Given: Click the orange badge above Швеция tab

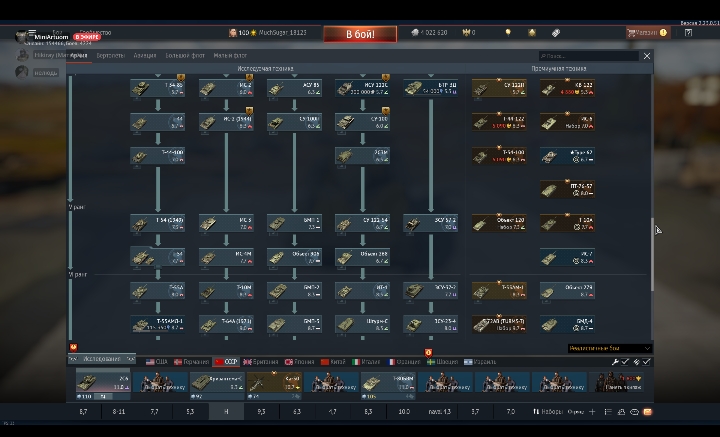Looking at the screenshot, I should [x=428, y=353].
